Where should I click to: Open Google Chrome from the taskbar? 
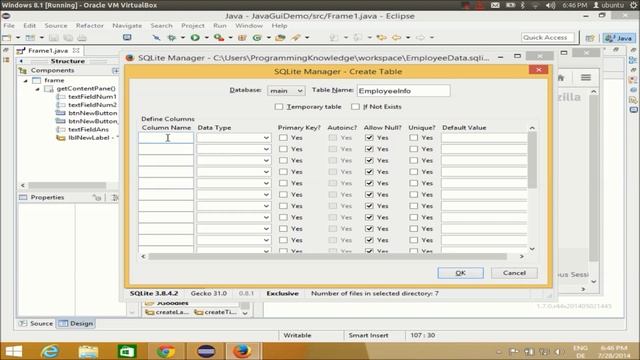pyautogui.click(x=166, y=351)
